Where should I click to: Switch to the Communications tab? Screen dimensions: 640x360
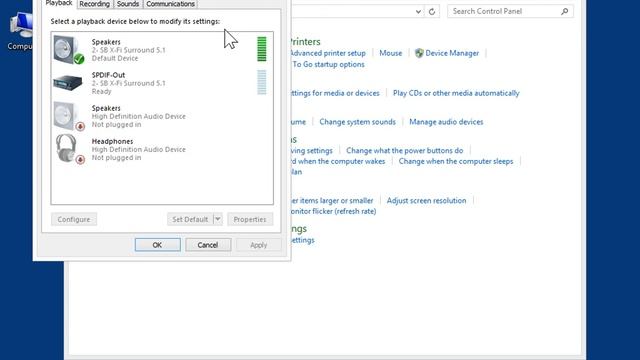(170, 4)
